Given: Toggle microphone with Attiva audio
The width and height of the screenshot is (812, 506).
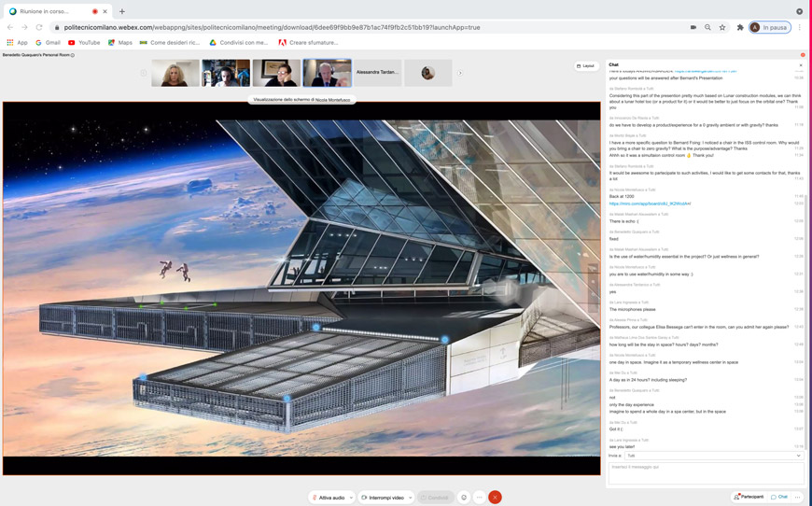Looking at the screenshot, I should (328, 498).
